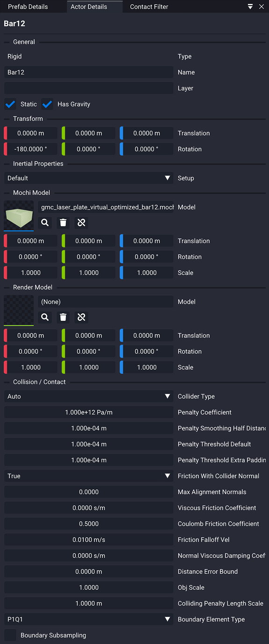This screenshot has width=269, height=644.
Task: Click the Render Model (None) field
Action: (x=106, y=302)
